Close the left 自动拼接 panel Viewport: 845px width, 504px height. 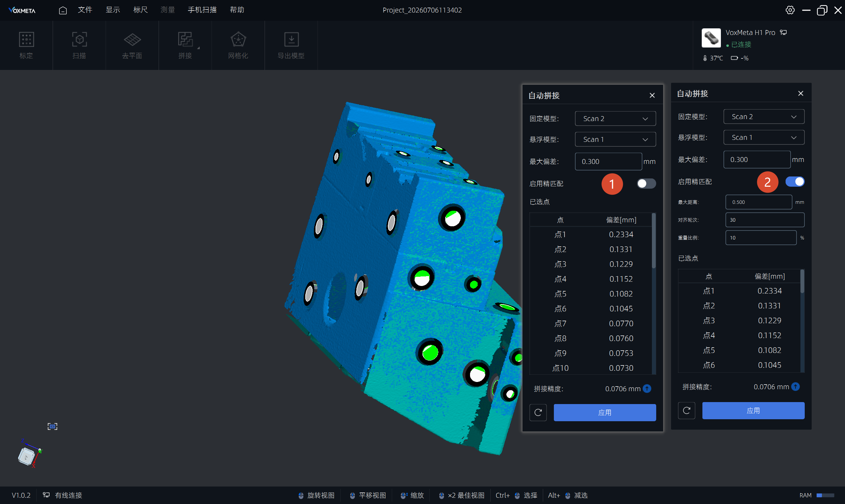(x=652, y=95)
